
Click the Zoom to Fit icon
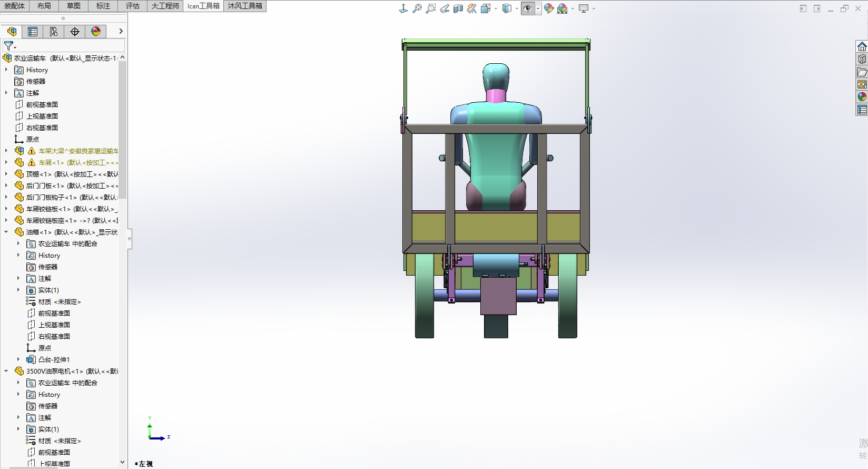pos(417,8)
